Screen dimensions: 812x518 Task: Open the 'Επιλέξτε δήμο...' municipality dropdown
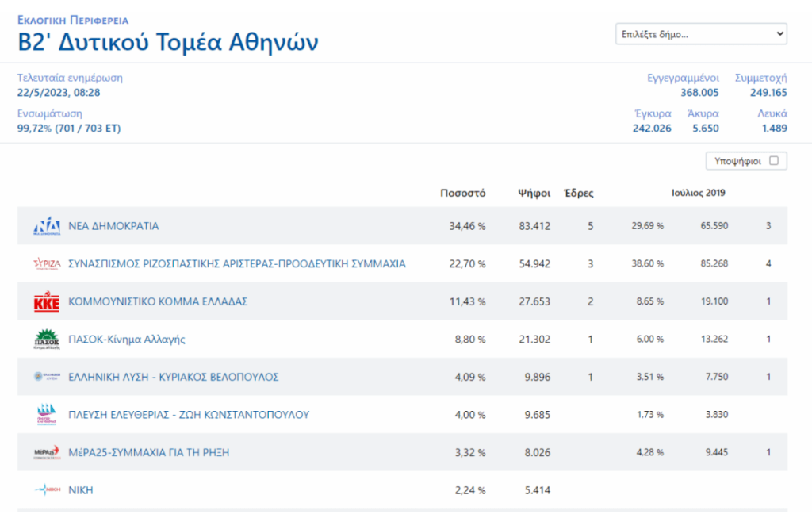[x=701, y=34]
